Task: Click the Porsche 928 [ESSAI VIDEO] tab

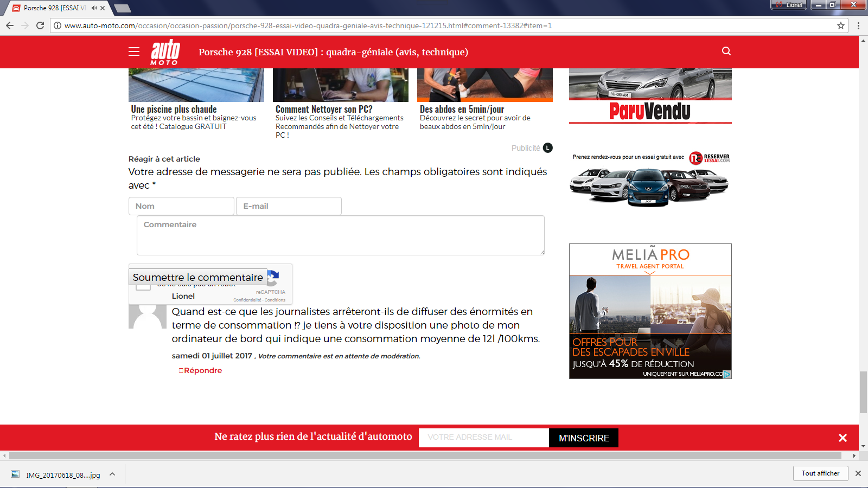Action: tap(54, 8)
